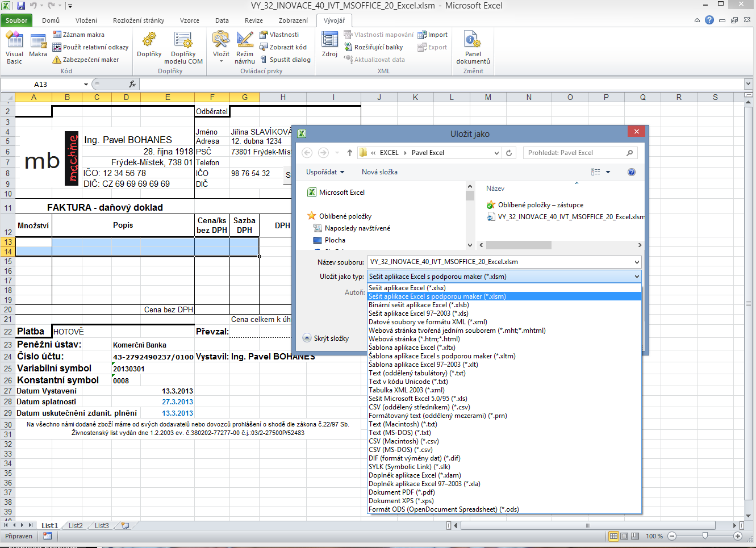This screenshot has height=548, width=756.
Task: Switch to sheet List3
Action: coord(102,526)
